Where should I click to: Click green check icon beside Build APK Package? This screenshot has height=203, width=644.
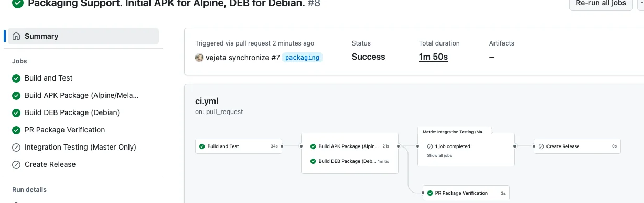pos(16,95)
